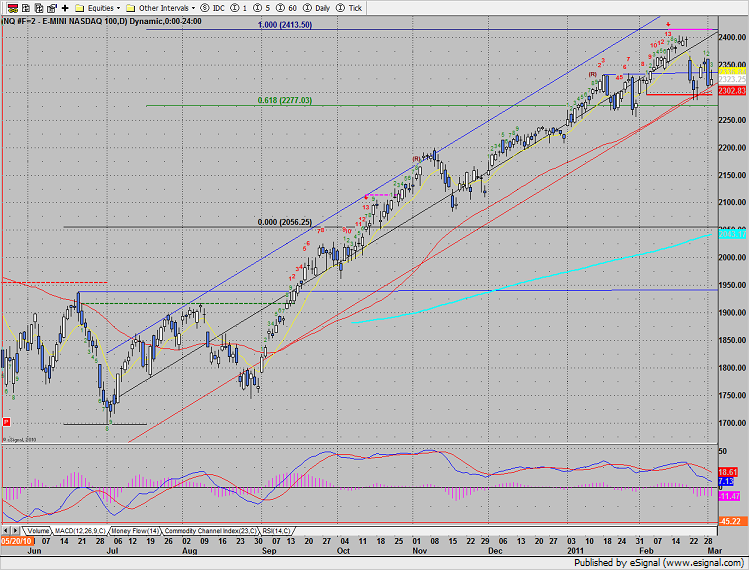Image resolution: width=749 pixels, height=570 pixels.
Task: Switch chart to 5 minute interval
Action: pyautogui.click(x=262, y=8)
